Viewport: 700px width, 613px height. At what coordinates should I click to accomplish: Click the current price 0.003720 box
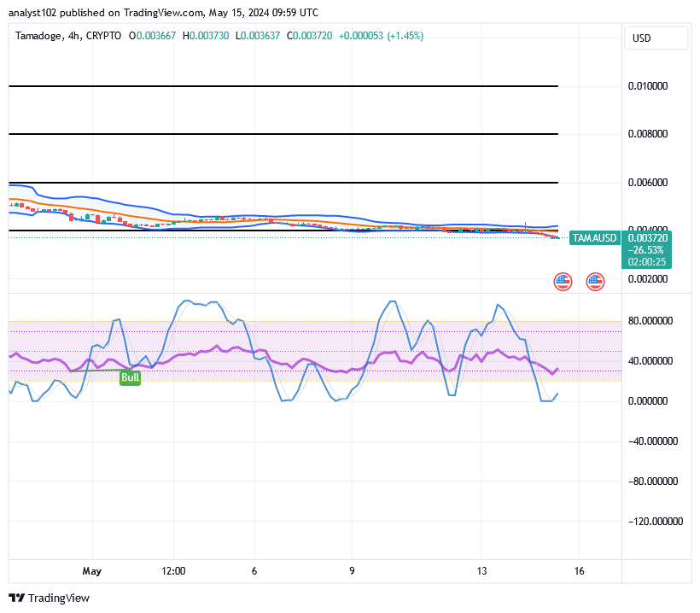[x=647, y=238]
